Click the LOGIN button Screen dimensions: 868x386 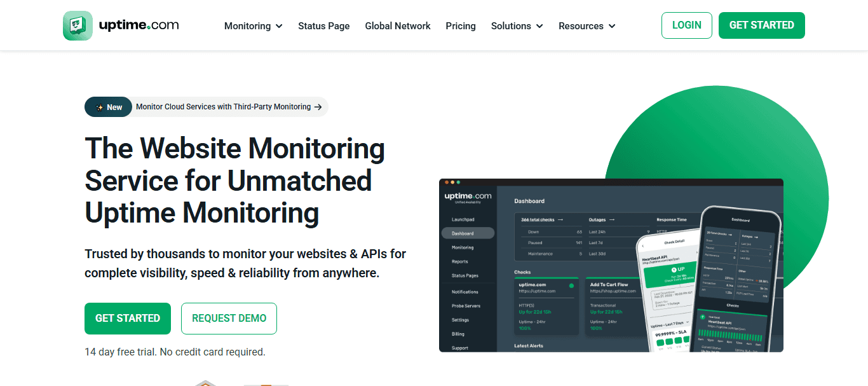(687, 25)
